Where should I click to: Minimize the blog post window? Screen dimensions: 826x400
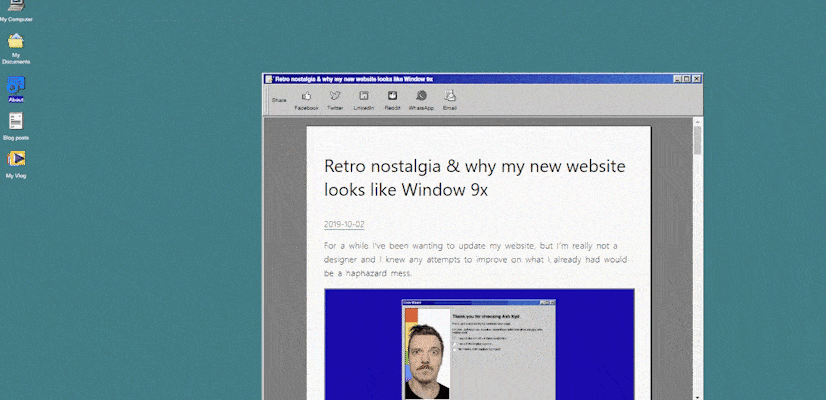pyautogui.click(x=677, y=79)
